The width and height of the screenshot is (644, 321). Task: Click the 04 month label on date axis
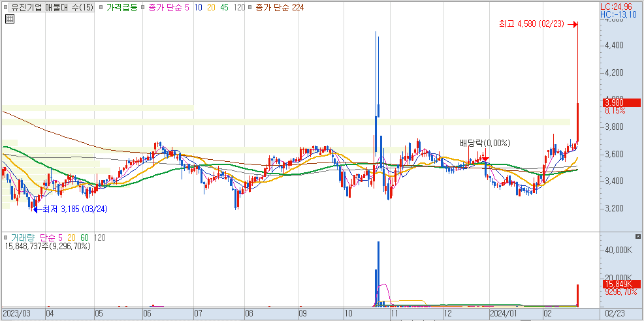point(50,313)
